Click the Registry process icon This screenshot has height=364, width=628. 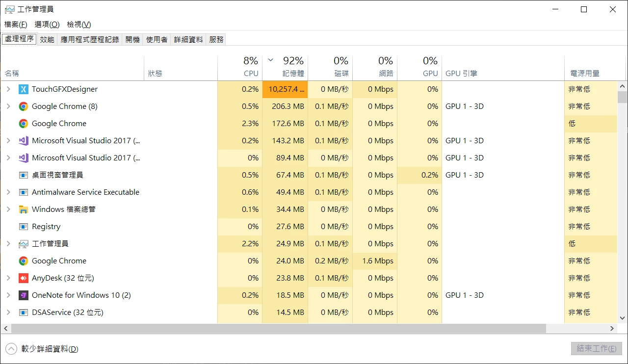(23, 227)
